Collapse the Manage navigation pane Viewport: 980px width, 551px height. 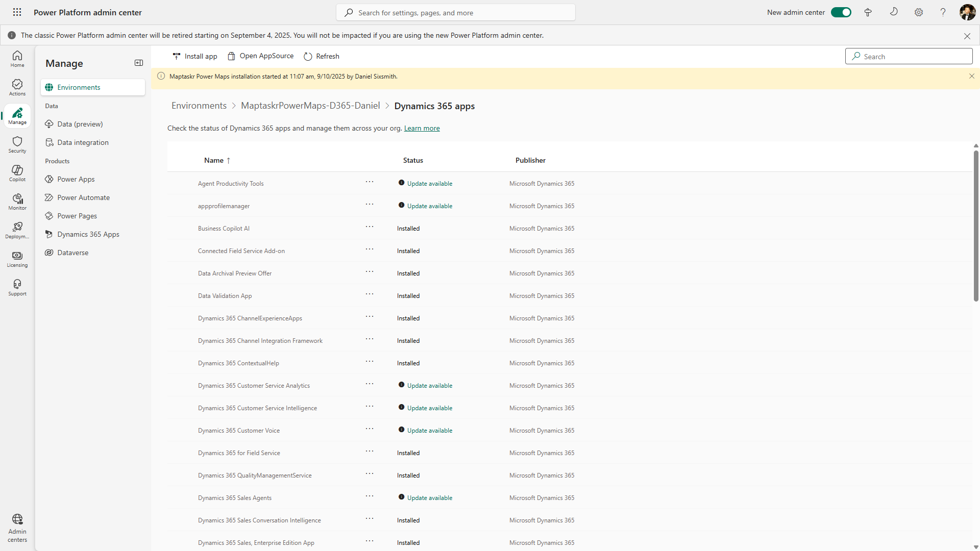click(139, 63)
